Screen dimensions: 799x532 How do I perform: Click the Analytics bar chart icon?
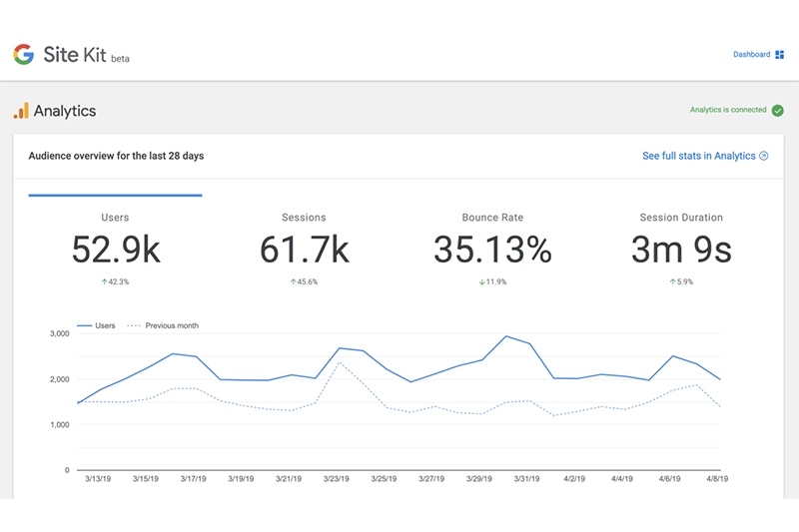coord(21,111)
